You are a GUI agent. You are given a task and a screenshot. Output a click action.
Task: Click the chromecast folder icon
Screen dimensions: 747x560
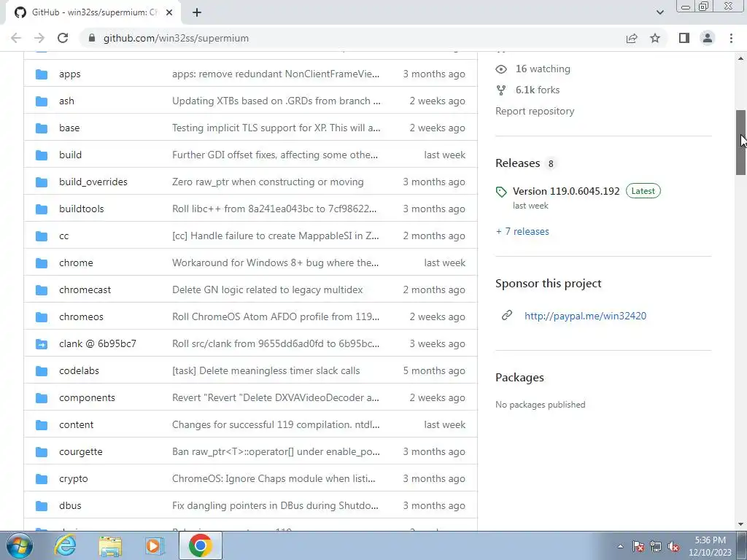pyautogui.click(x=42, y=290)
